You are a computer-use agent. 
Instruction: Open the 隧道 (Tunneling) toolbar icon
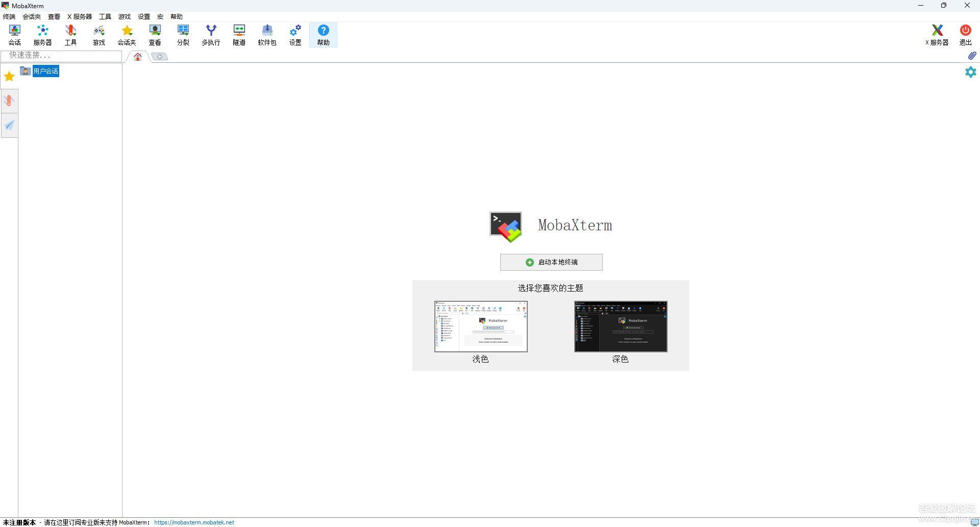click(x=239, y=35)
